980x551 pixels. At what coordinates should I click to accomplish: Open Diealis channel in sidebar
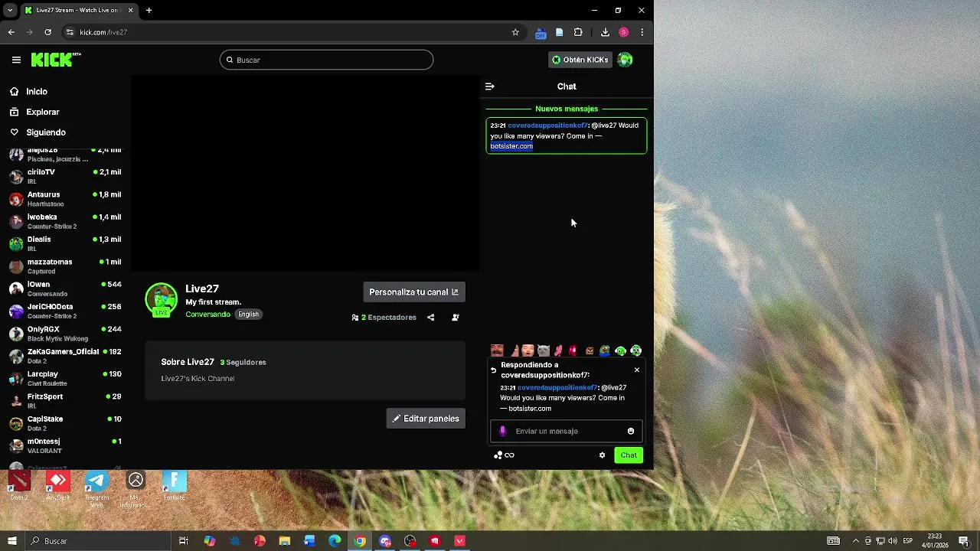point(65,244)
